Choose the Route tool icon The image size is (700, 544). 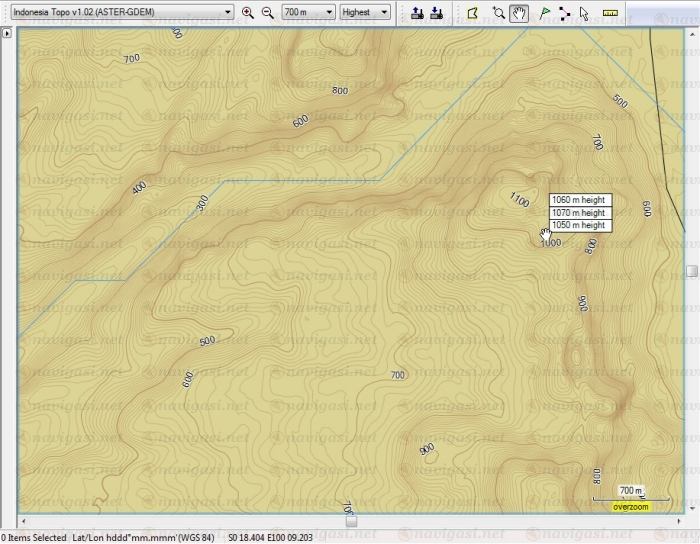point(565,13)
